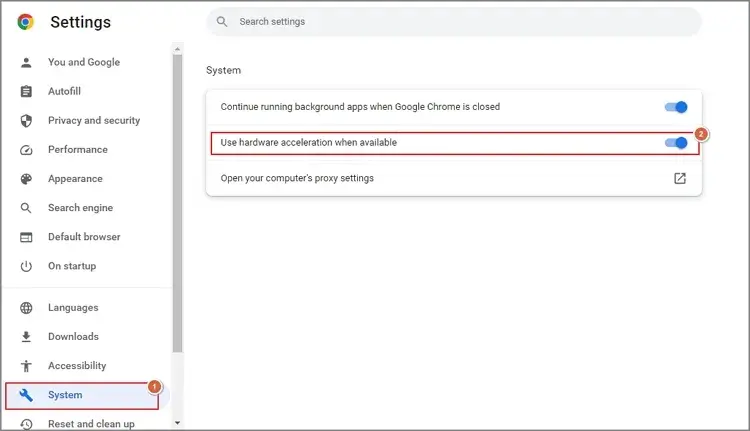Click the Autofill clipboard icon
The height and width of the screenshot is (431, 750).
[x=26, y=91]
